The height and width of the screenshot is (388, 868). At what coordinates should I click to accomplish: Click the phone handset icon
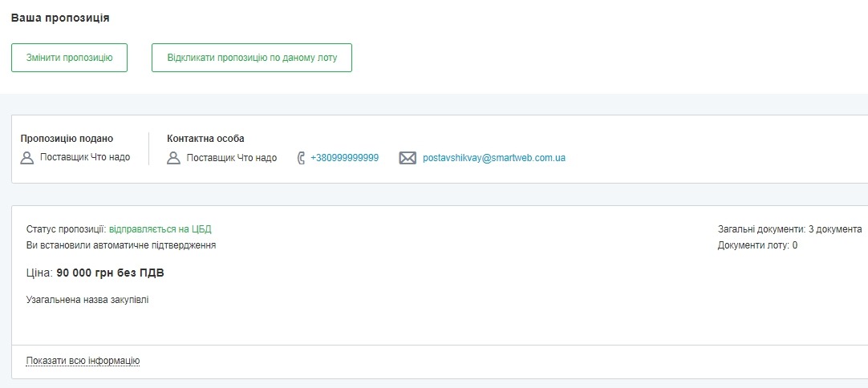point(301,158)
